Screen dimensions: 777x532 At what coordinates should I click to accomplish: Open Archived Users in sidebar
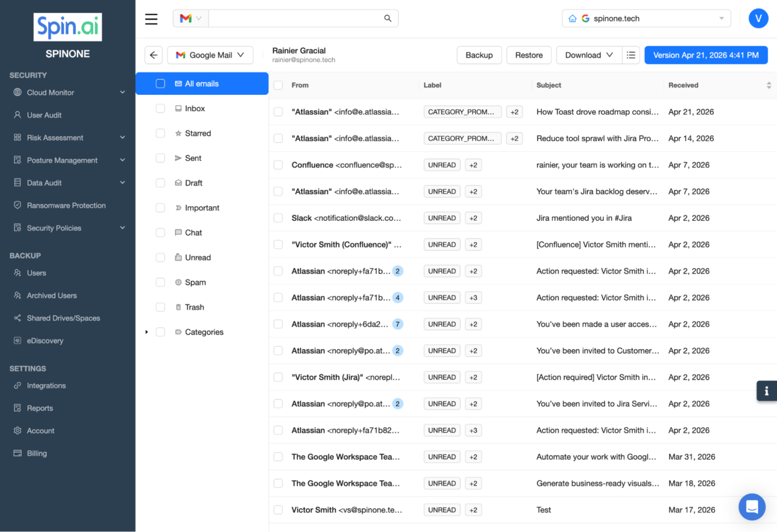52,296
